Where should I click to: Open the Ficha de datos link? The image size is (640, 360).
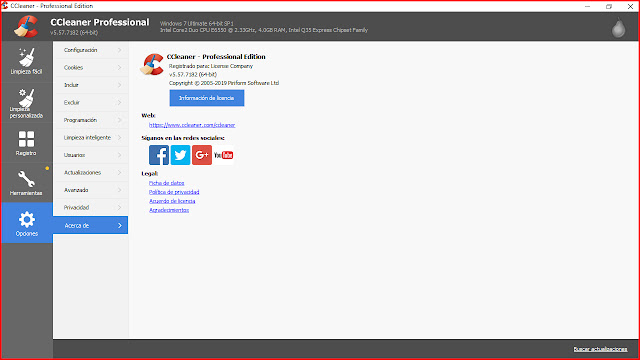coord(167,183)
